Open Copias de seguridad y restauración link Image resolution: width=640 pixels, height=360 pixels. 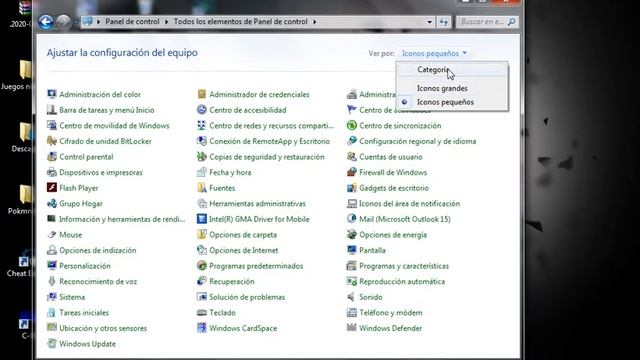(x=267, y=157)
